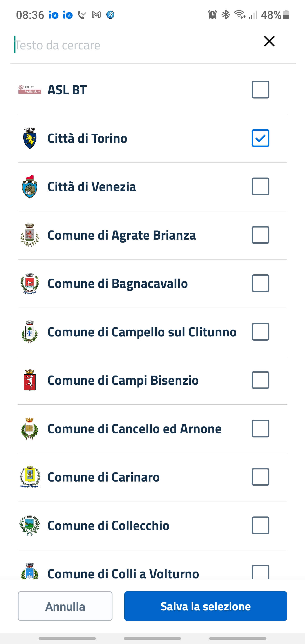Screen dimensions: 305x644
Task: Tap the Città di Venezia crest icon
Action: 30,187
